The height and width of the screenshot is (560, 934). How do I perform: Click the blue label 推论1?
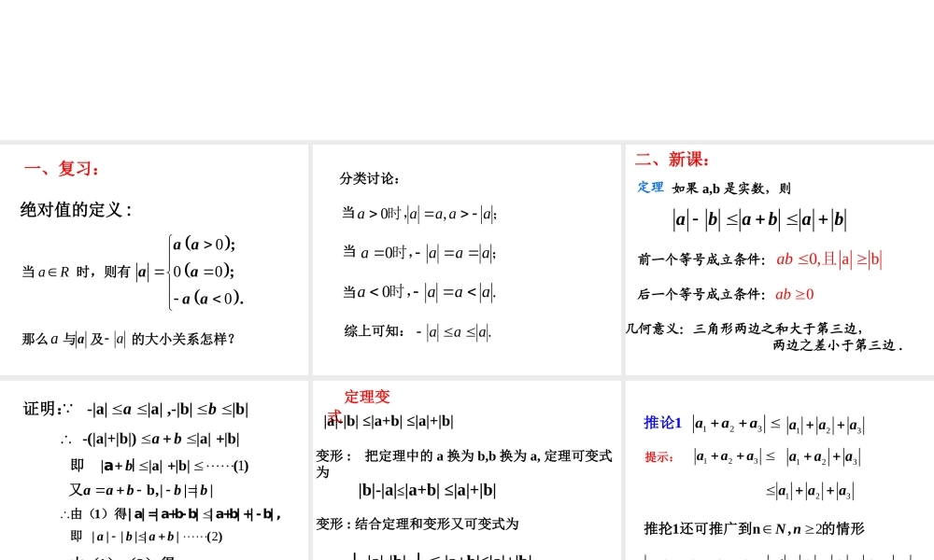tap(662, 423)
